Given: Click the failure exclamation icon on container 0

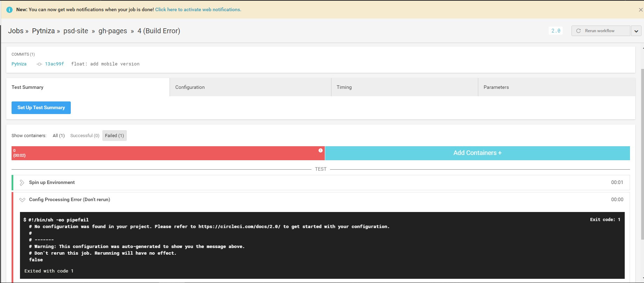Looking at the screenshot, I should 320,150.
